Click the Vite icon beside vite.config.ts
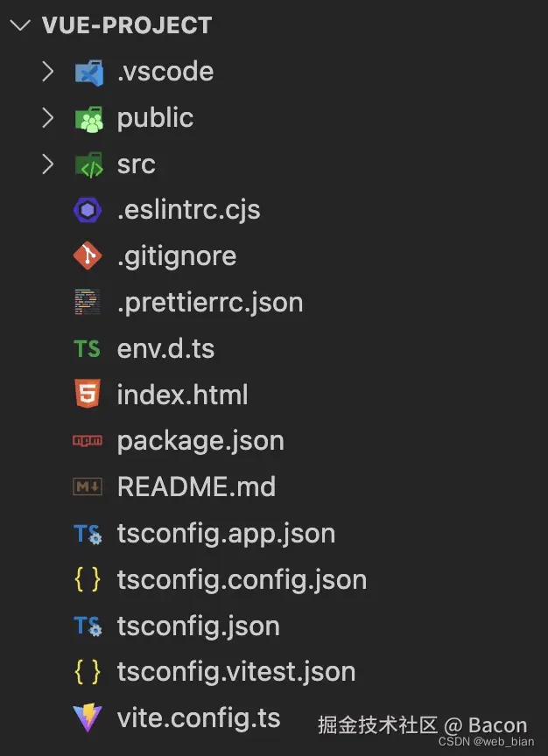Screen dimensions: 548x756 [88, 718]
